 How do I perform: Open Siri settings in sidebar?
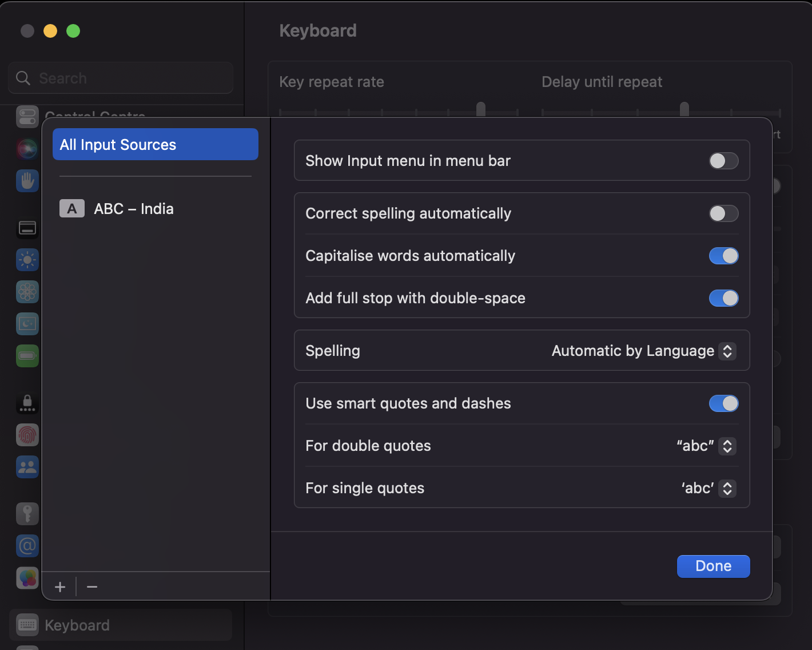(27, 149)
